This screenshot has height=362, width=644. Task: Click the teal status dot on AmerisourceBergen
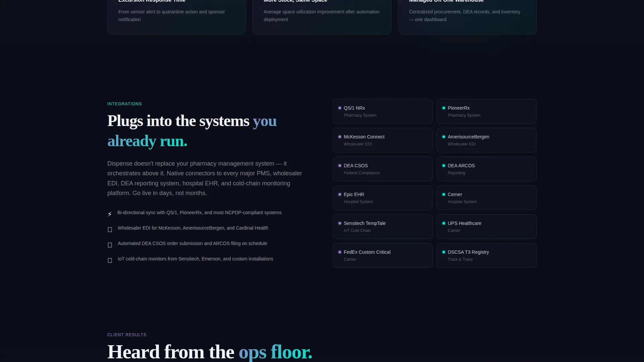[x=444, y=137]
